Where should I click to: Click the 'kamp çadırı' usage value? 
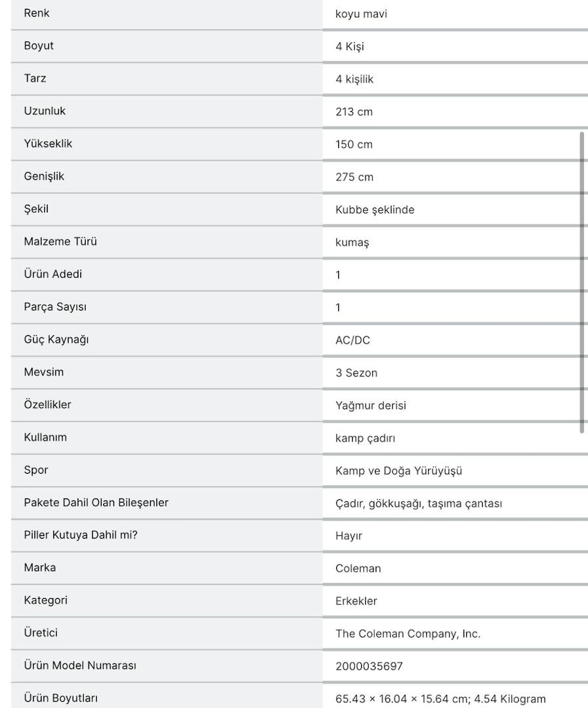click(x=365, y=438)
